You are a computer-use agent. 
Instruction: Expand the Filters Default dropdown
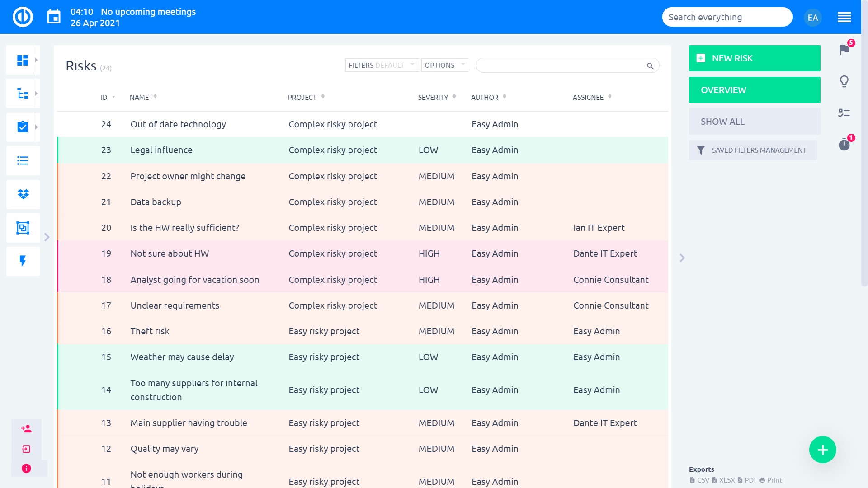point(382,65)
